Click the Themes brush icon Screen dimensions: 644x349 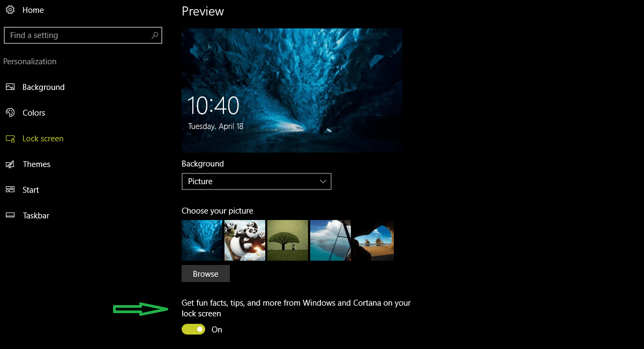coord(10,164)
